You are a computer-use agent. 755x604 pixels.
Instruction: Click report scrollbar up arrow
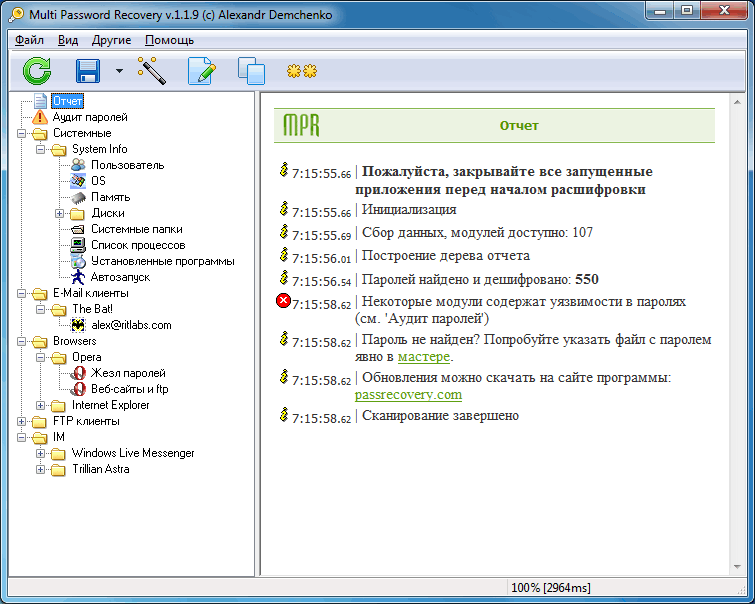coord(737,102)
